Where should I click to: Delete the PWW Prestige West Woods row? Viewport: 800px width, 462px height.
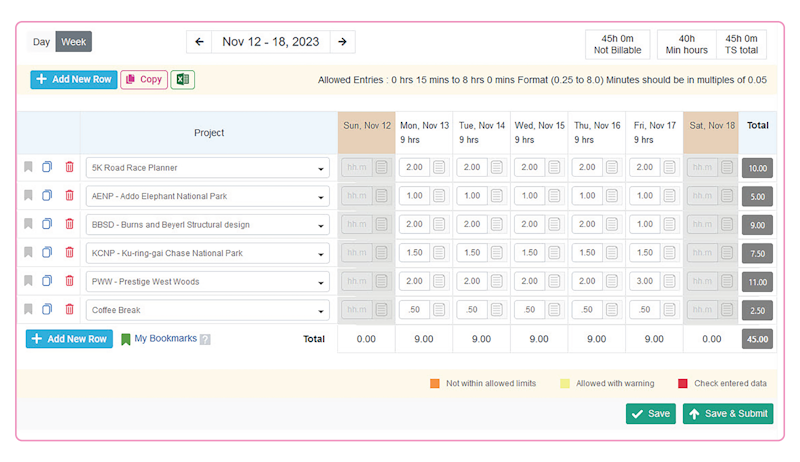69,281
